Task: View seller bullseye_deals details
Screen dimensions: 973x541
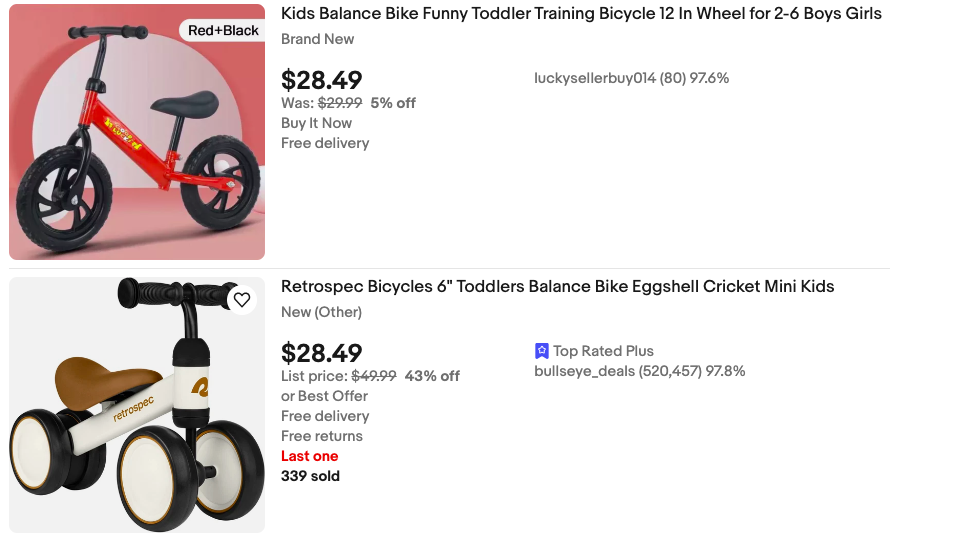Action: [x=639, y=371]
